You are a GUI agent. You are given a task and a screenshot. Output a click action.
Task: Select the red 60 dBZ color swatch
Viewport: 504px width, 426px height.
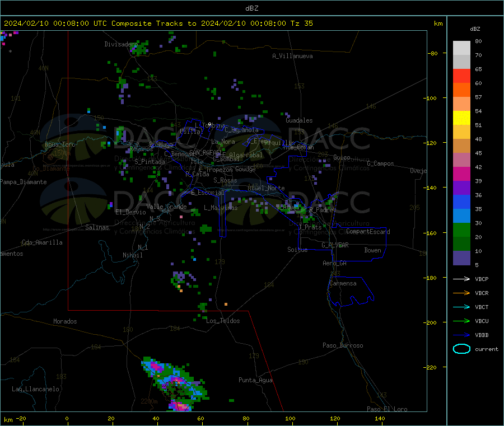point(461,76)
